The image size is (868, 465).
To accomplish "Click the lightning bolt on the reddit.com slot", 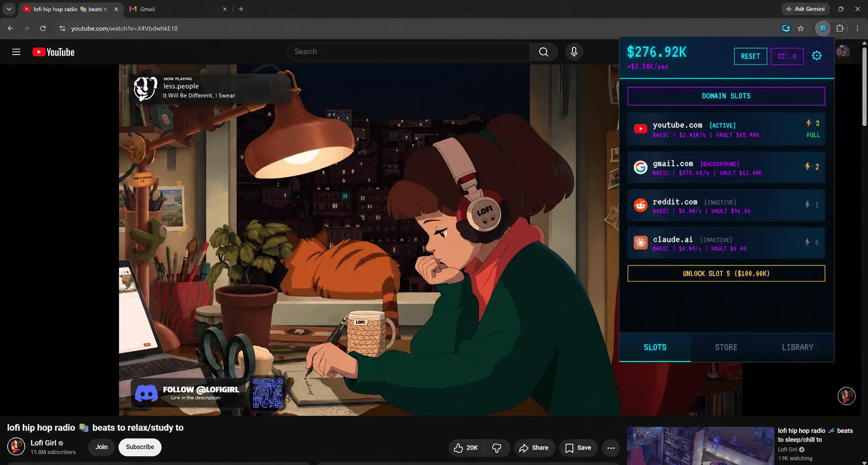I will 808,204.
